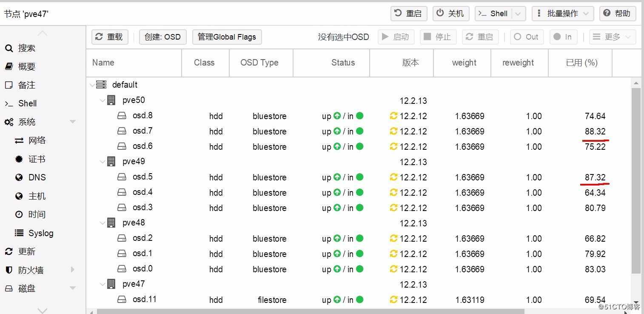This screenshot has width=644, height=314.
Task: Click the yellow outdated-version icon for osd.7
Action: (x=393, y=131)
